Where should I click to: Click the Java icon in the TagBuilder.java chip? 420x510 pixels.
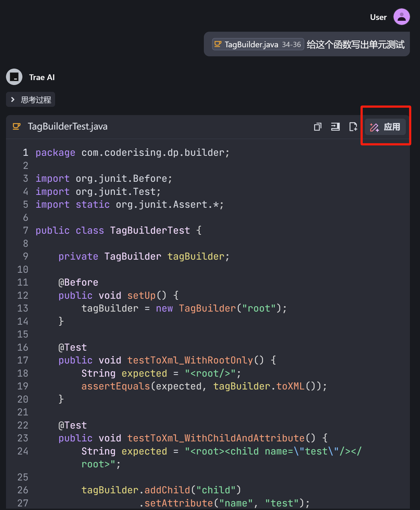point(218,44)
